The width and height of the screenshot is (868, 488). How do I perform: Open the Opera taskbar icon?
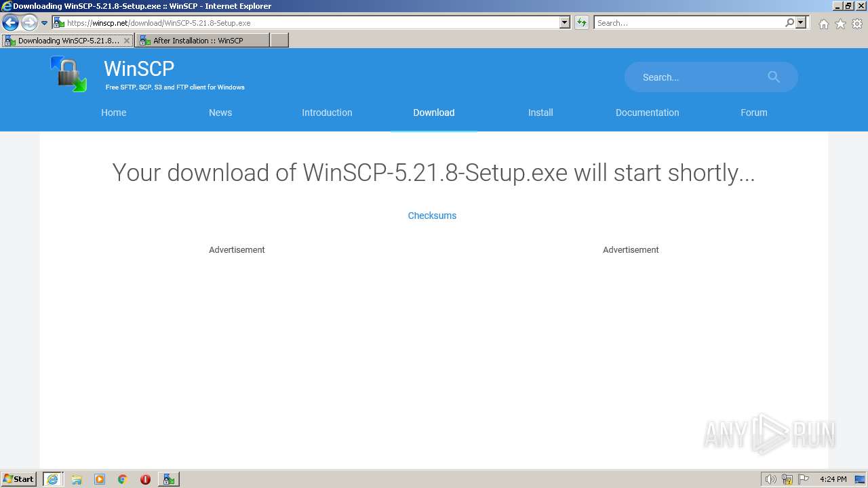145,479
